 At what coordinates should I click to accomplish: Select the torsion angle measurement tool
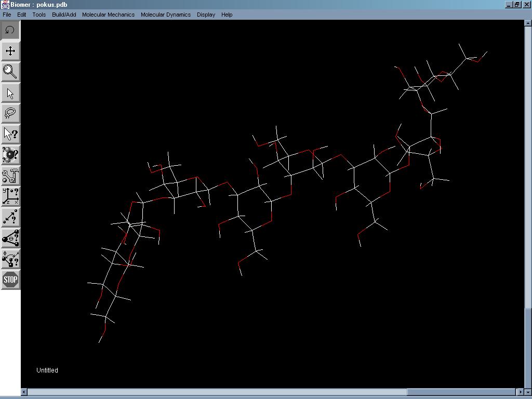[x=10, y=259]
